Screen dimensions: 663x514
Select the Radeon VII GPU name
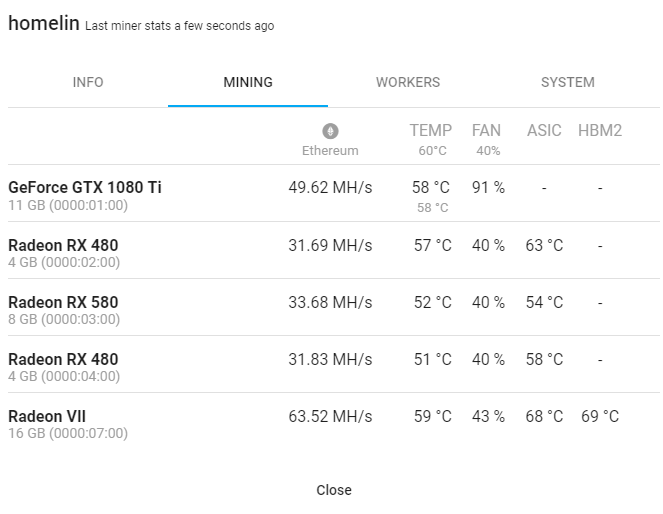coord(47,416)
